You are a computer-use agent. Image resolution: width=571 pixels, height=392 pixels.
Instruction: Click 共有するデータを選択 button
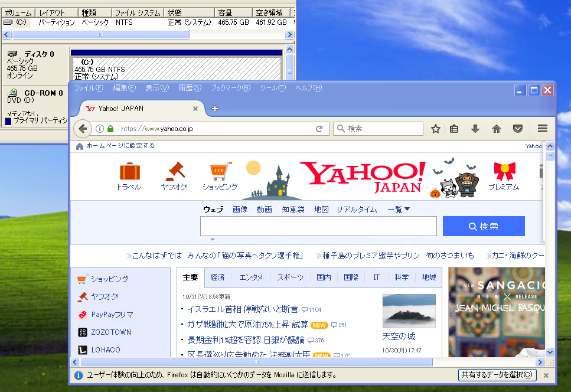(497, 375)
